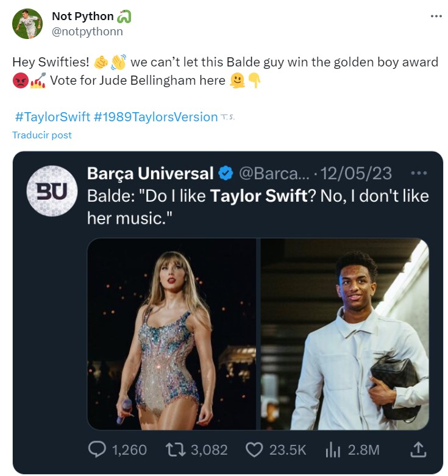
Task: Open the quoted post's three-dot menu
Action: tap(419, 174)
